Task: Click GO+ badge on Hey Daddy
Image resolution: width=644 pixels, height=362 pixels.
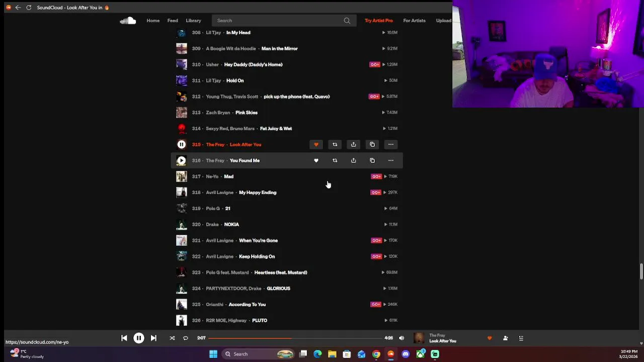Action: [375, 65]
